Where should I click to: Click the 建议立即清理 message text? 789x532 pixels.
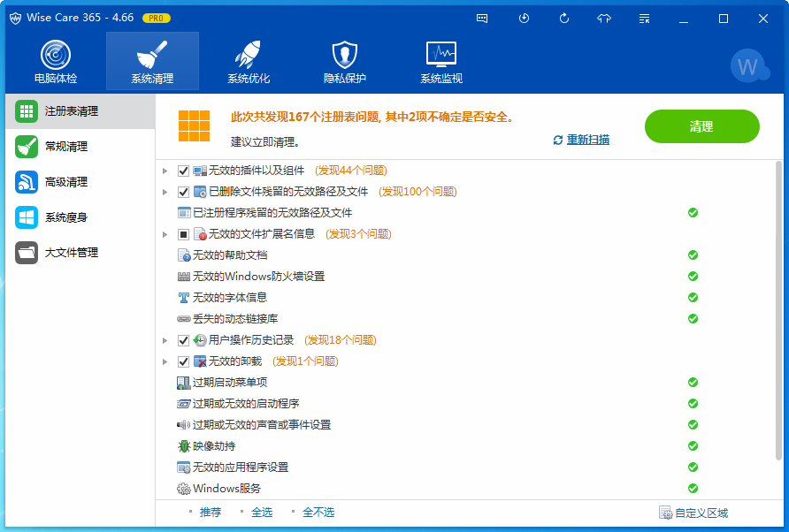265,142
